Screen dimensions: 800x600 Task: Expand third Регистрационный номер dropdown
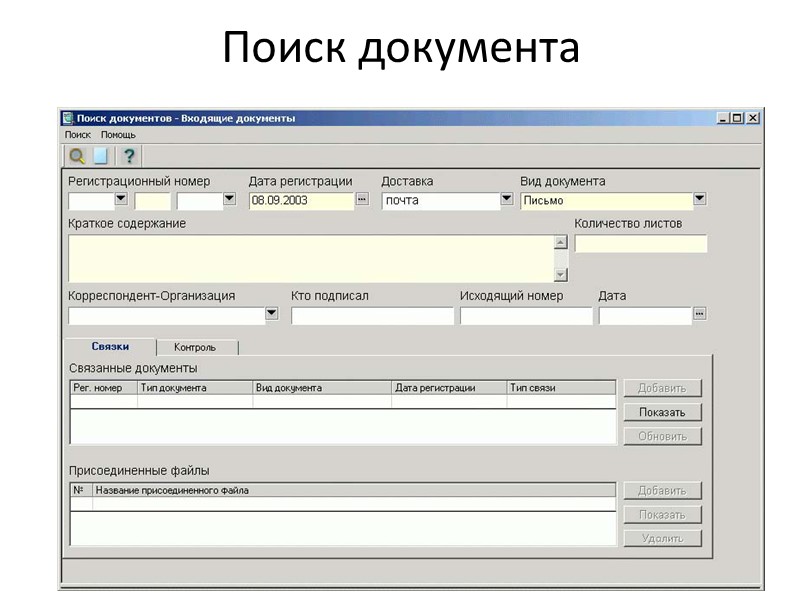coord(230,198)
